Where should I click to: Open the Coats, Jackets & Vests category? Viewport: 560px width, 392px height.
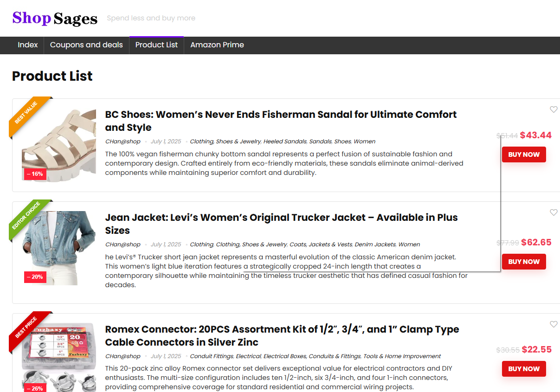[321, 244]
